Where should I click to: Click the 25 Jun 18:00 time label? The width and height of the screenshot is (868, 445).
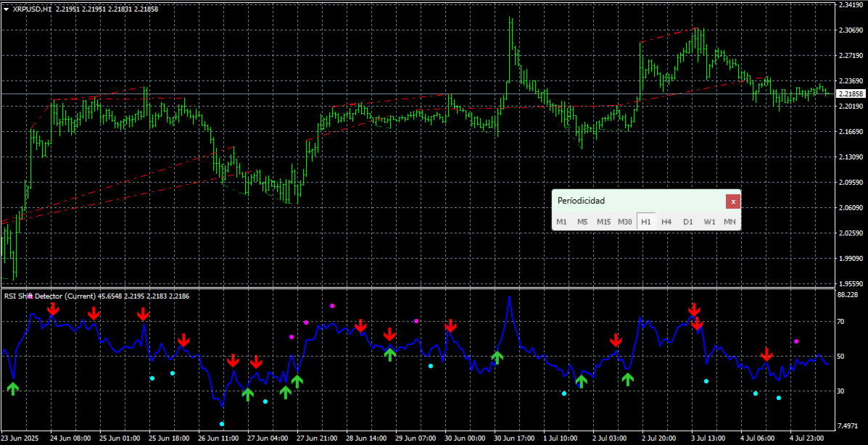click(x=170, y=438)
